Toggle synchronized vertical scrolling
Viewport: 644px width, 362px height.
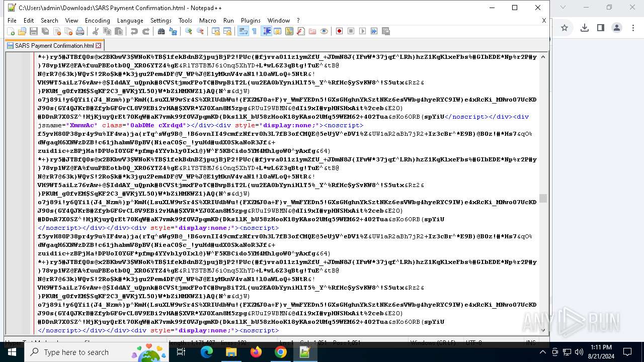(x=216, y=31)
